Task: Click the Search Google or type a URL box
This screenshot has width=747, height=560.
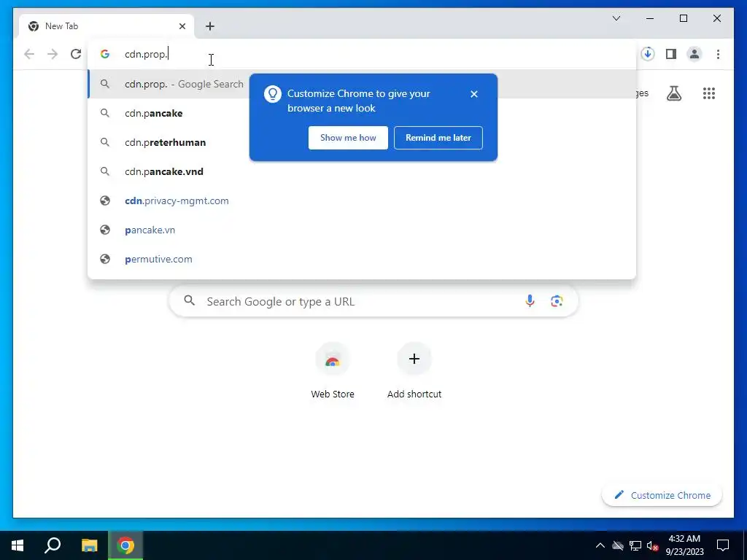Action: pos(373,301)
